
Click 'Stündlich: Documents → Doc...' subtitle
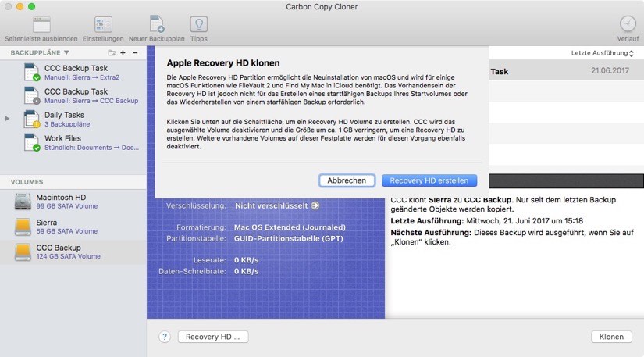tap(91, 148)
